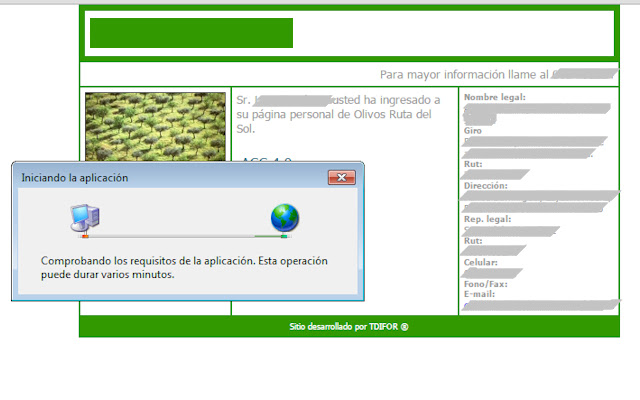Click the Comprobando los requisitos message text
This screenshot has height=400, width=640.
184,267
